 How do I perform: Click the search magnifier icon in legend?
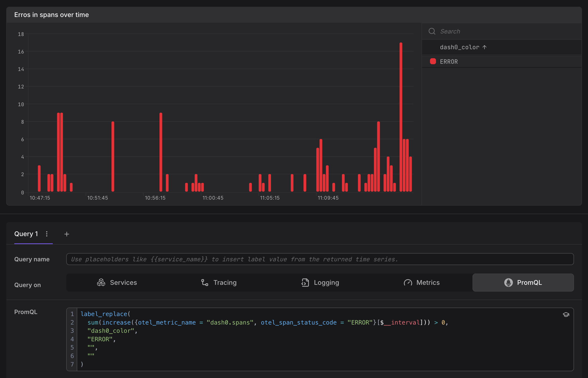[432, 31]
